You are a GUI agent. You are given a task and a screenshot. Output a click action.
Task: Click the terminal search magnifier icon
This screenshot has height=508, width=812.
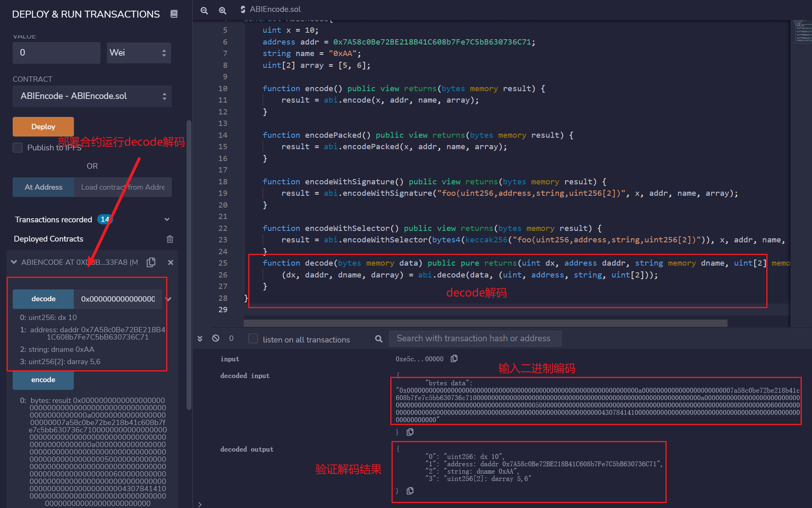379,339
